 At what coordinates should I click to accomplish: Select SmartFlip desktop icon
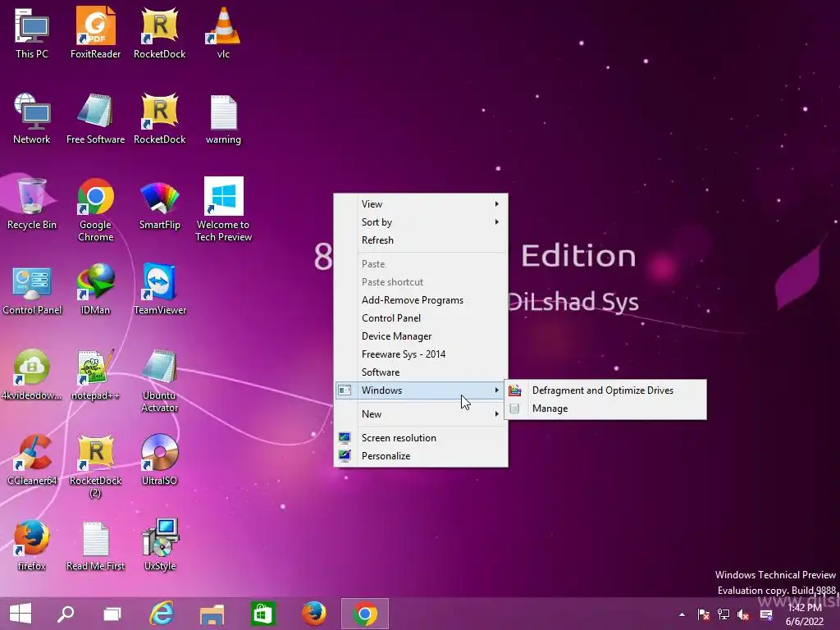pos(160,204)
